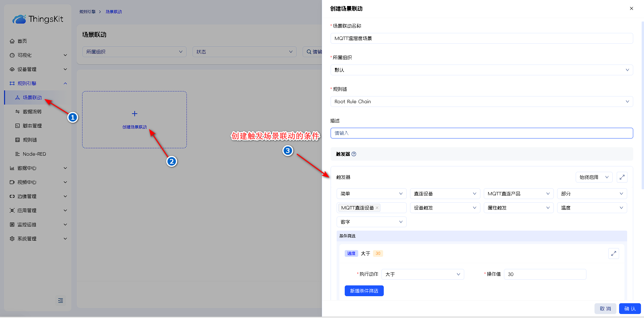Screen dimensions: 644x318
Task: Click the search magnifier icon
Action: point(309,52)
